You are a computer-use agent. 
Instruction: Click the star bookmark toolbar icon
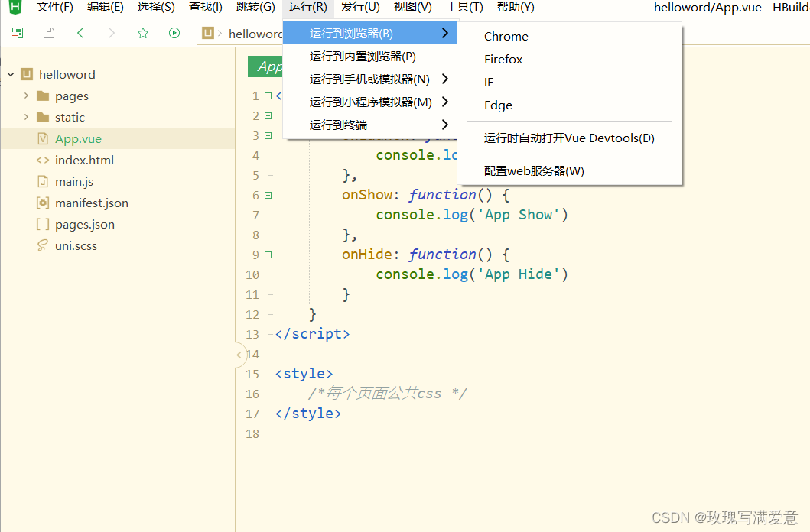[143, 33]
